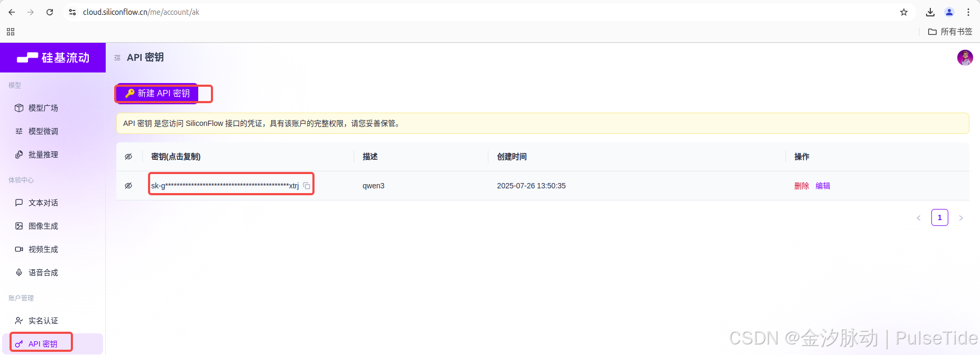
Task: Focus the address bar URL
Action: click(x=141, y=12)
